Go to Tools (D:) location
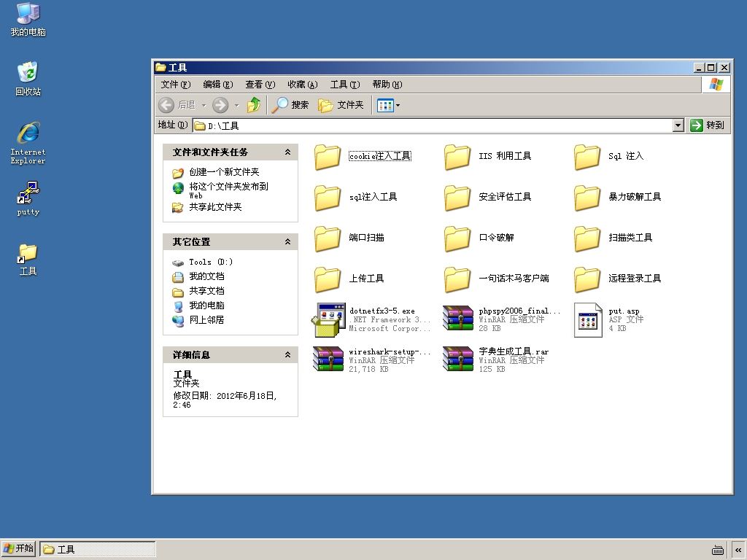This screenshot has height=560, width=747. pos(211,262)
